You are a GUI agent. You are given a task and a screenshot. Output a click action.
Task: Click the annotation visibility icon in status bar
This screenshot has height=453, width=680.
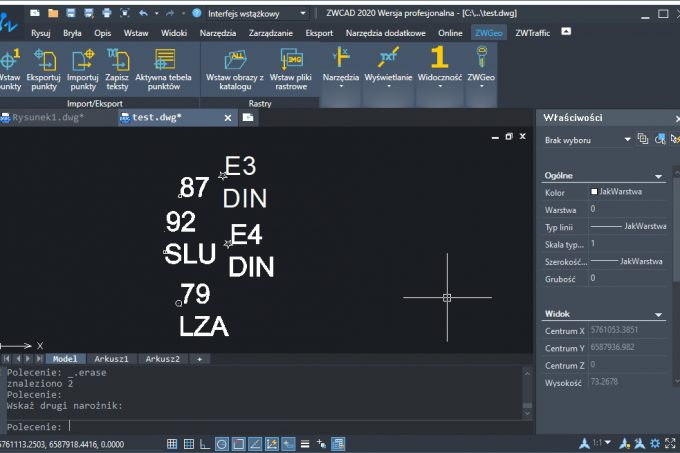(x=624, y=443)
